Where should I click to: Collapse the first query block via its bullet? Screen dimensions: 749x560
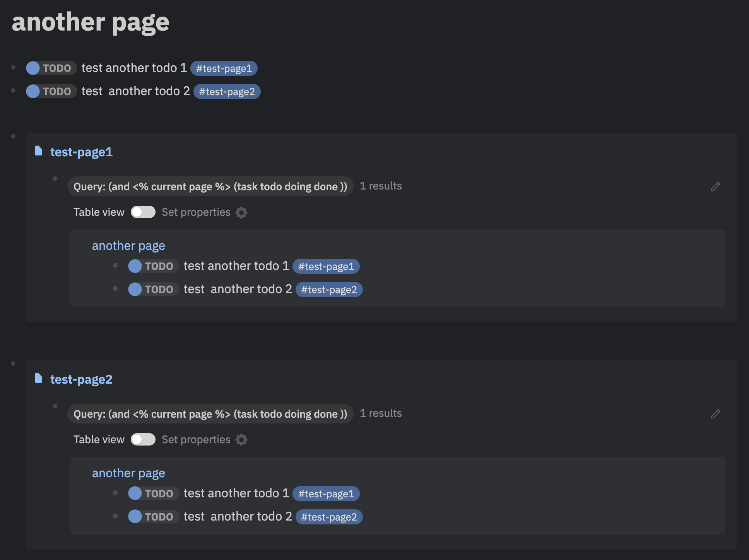pyautogui.click(x=55, y=179)
